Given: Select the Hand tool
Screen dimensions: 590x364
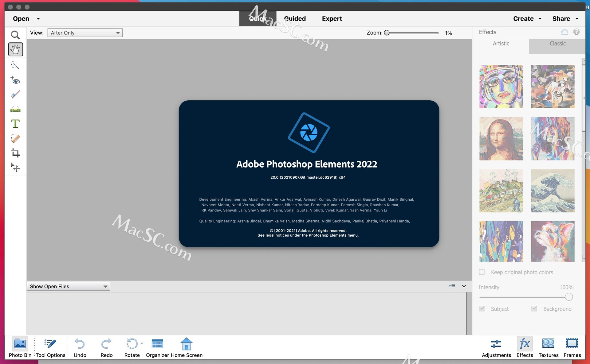Looking at the screenshot, I should click(x=15, y=49).
